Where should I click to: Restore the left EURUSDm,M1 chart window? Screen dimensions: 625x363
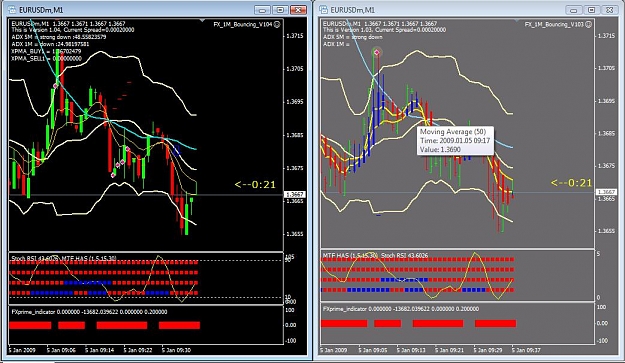[x=280, y=10]
